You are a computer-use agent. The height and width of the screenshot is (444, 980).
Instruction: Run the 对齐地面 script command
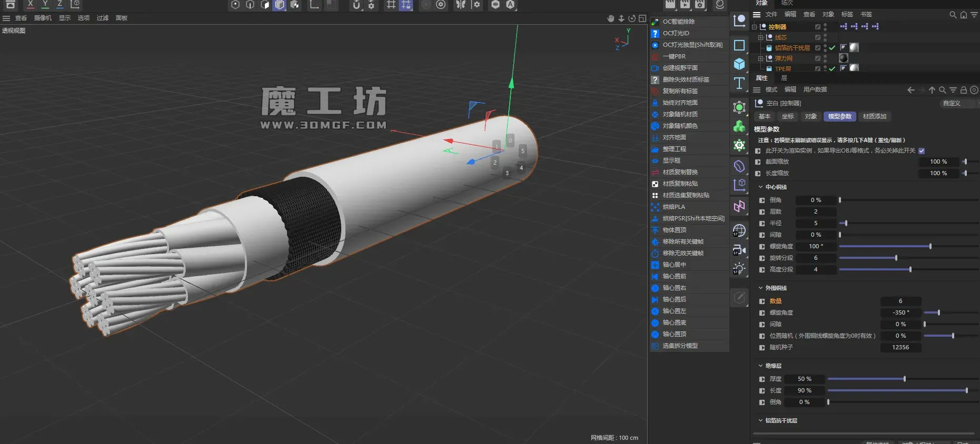[x=674, y=138]
